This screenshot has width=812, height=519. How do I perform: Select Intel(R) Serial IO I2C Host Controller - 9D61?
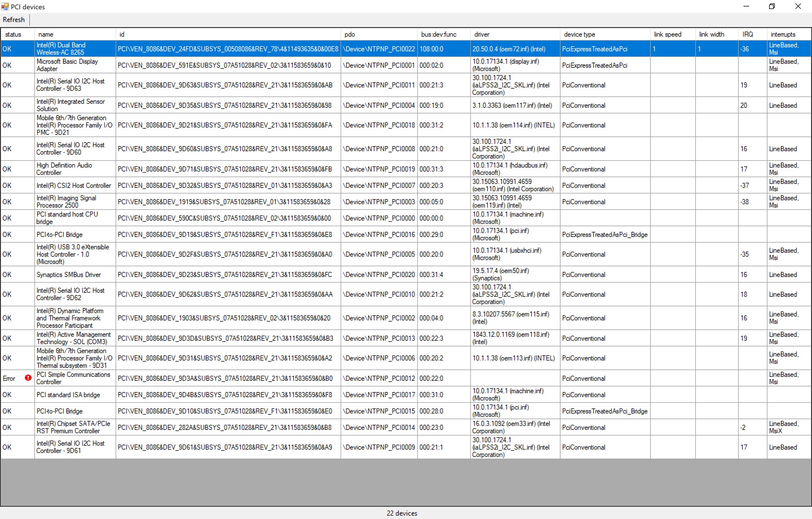point(75,447)
